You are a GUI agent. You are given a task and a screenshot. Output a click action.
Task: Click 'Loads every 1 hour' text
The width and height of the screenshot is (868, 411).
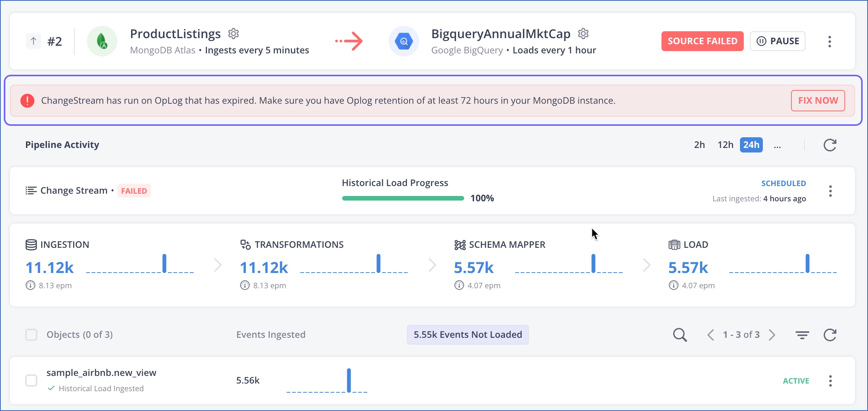tap(554, 50)
